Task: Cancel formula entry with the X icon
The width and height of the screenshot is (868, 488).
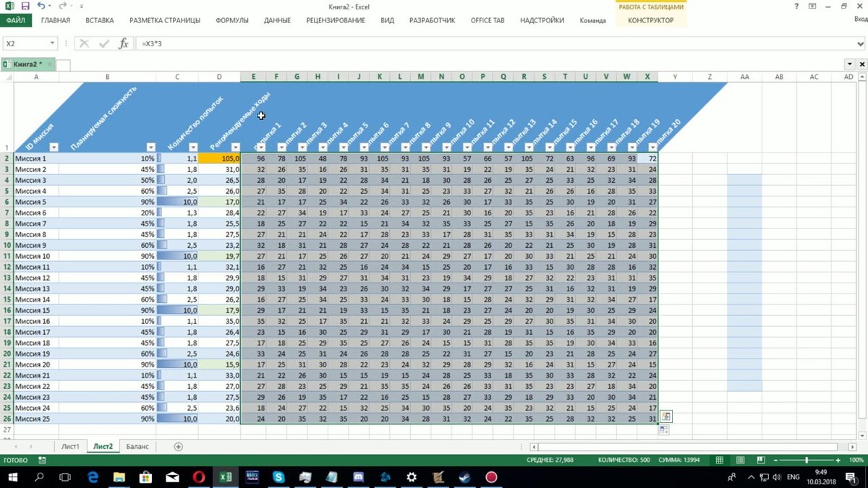Action: tap(85, 44)
